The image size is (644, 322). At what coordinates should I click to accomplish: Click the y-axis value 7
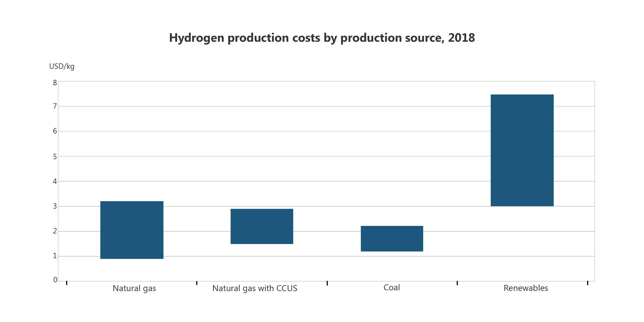point(55,106)
